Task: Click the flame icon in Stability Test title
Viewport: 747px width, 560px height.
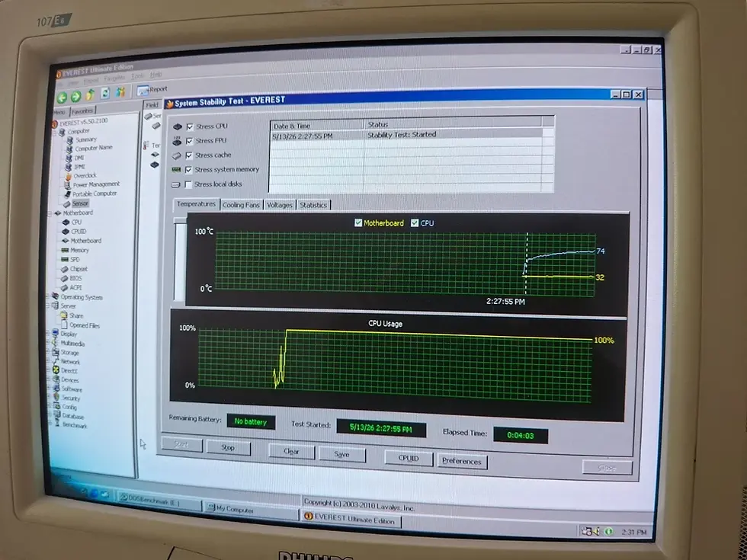Action: click(x=169, y=104)
